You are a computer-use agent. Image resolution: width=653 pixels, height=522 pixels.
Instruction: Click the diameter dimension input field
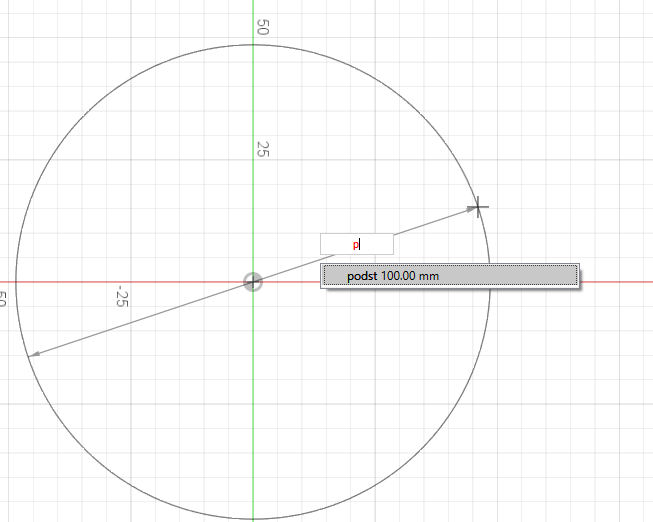356,244
